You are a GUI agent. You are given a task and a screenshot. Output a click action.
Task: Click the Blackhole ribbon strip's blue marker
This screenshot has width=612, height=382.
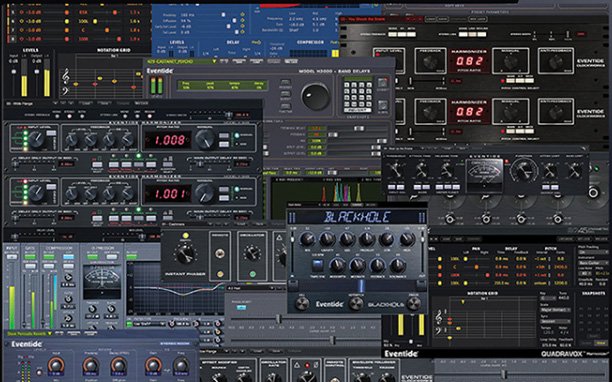click(x=361, y=286)
